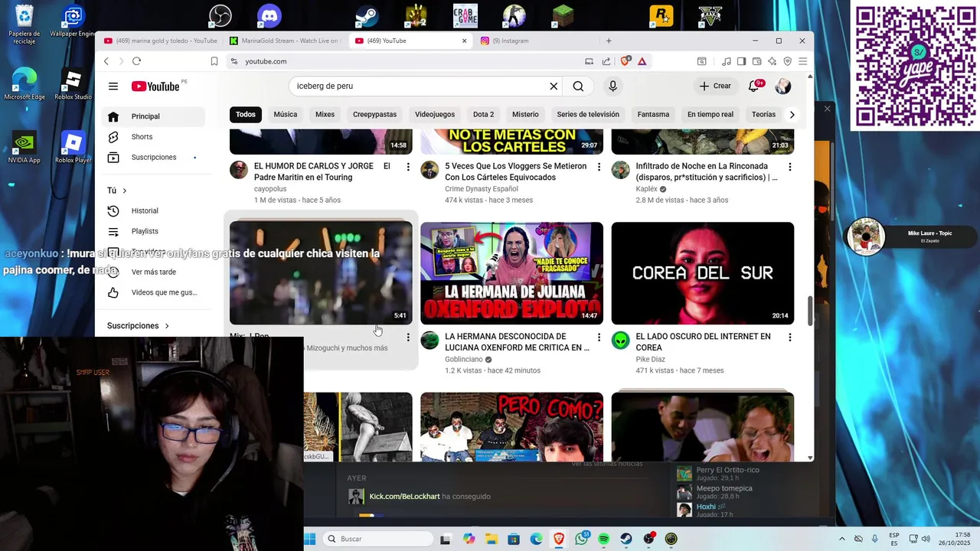The width and height of the screenshot is (980, 551).
Task: Select the Creepypastas filter chip
Action: click(374, 114)
